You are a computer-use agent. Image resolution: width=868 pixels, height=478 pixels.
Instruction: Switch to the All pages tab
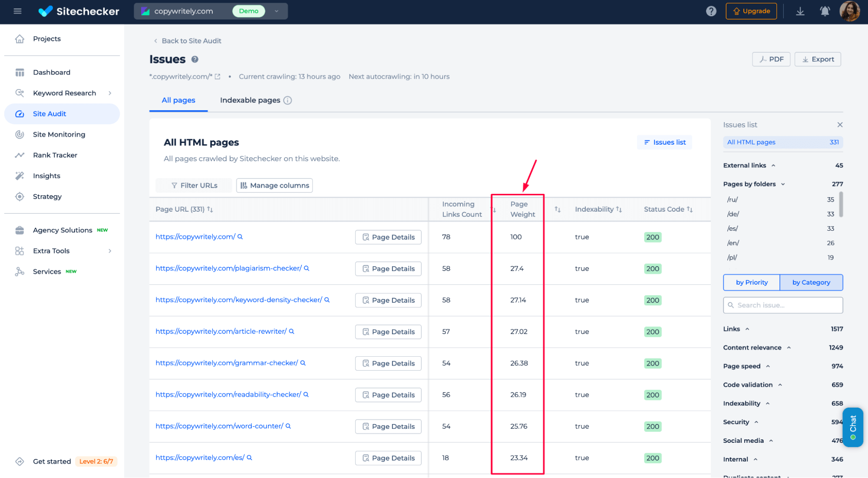pos(178,100)
